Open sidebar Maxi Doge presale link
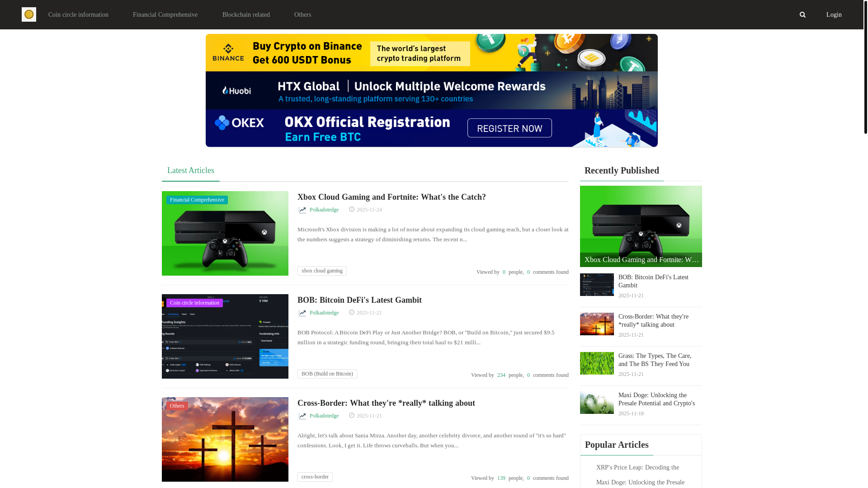This screenshot has width=868, height=488. click(656, 399)
